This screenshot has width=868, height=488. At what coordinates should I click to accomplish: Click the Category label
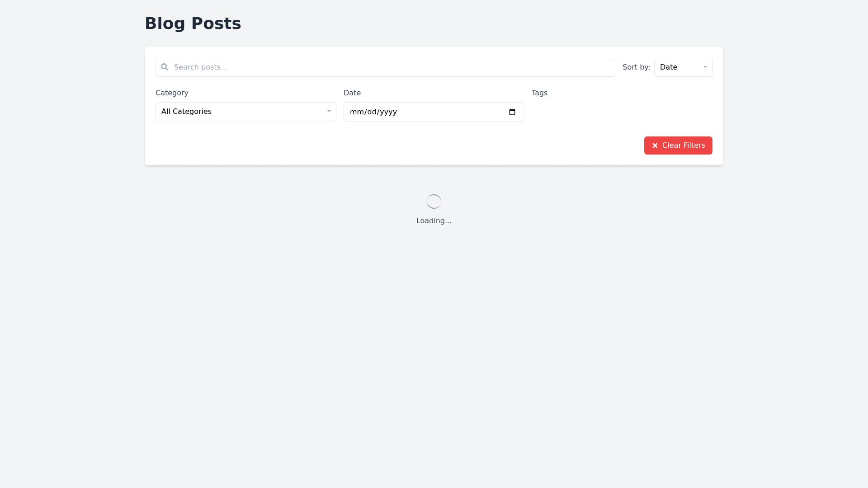[172, 93]
